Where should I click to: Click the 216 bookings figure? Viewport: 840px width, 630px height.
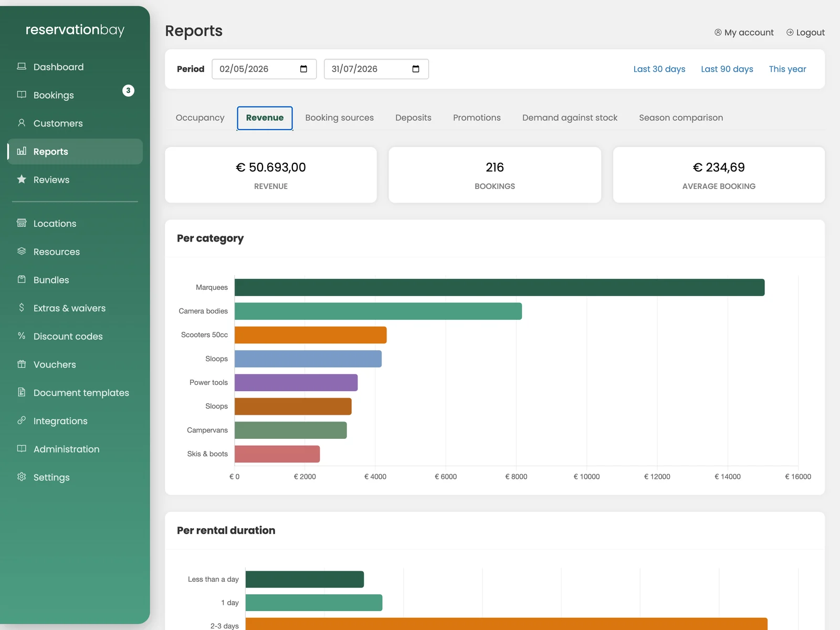click(x=495, y=167)
